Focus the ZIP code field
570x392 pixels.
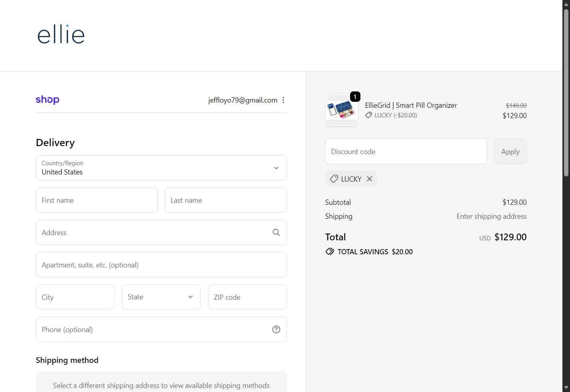click(247, 297)
